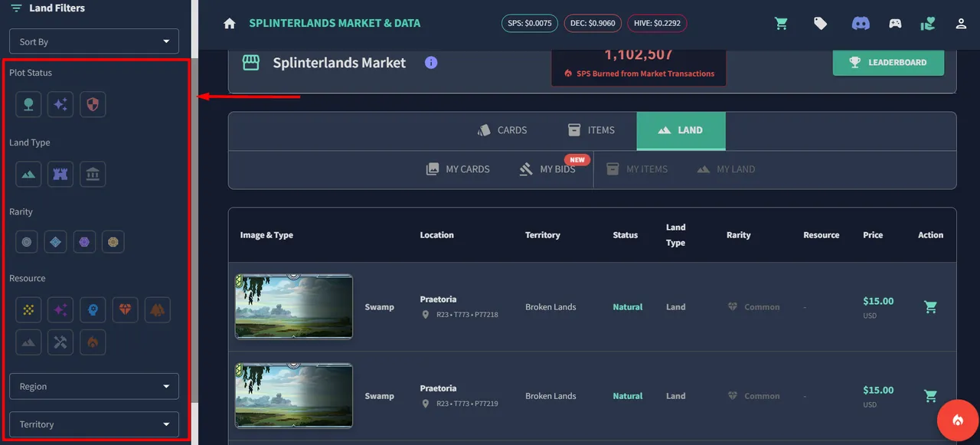
Task: Click the location pin for R23 • T773 • P77219
Action: (426, 404)
